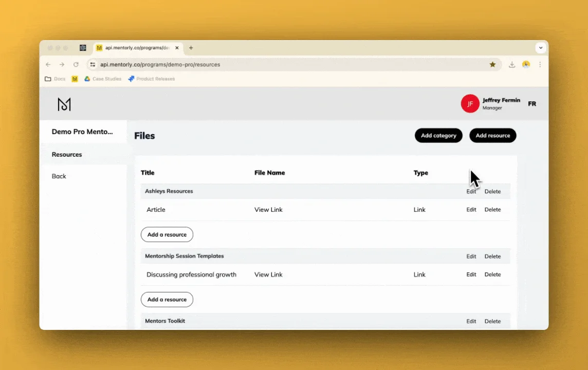Bookmark this page with the star icon
Screen dimensions: 588x370
[x=492, y=65]
